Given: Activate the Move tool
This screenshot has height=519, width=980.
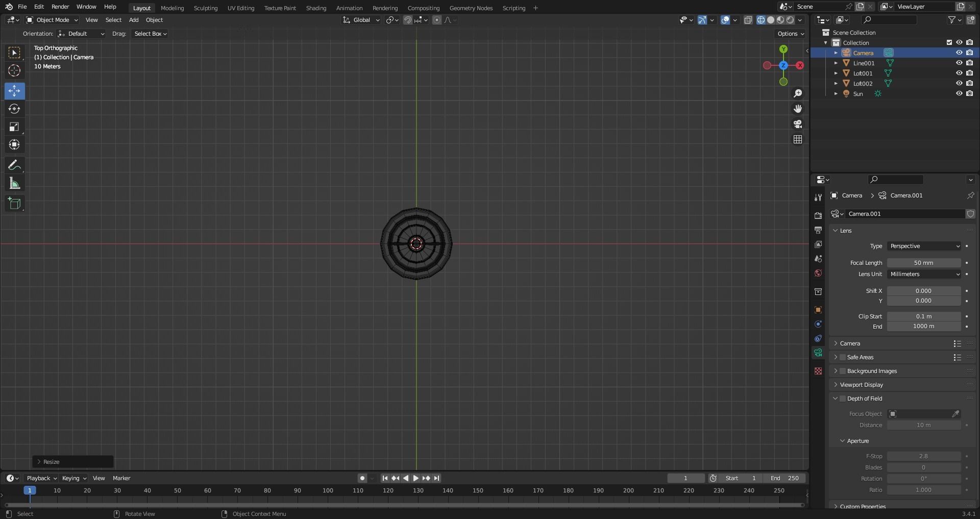Looking at the screenshot, I should pyautogui.click(x=14, y=91).
